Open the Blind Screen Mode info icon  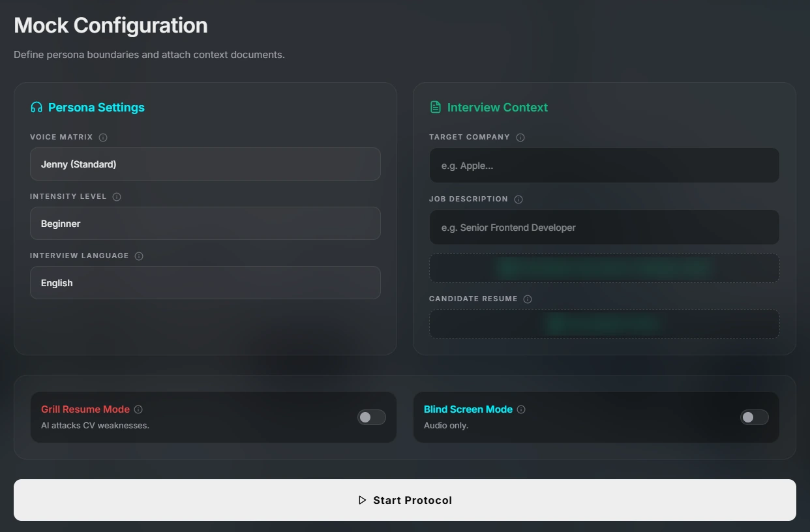point(521,409)
